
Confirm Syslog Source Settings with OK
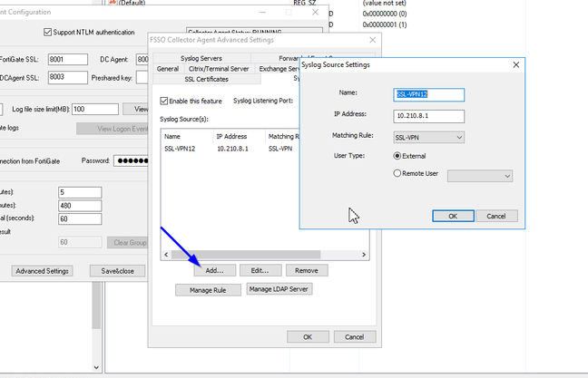point(453,216)
